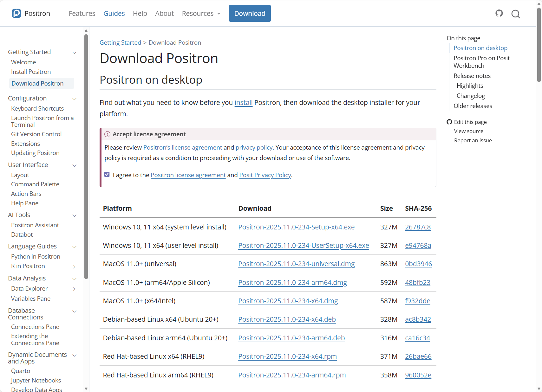Collapse Dynamic Documents and Apps chevron

coord(75,355)
